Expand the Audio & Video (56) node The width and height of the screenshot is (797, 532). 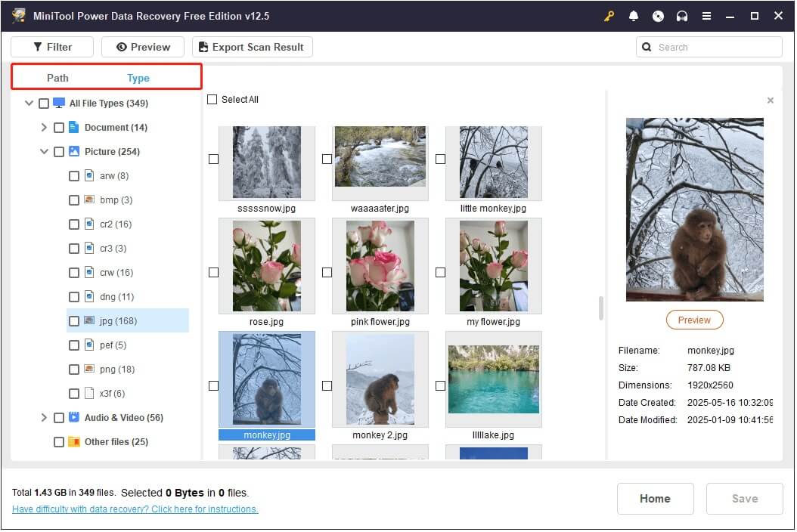point(44,418)
